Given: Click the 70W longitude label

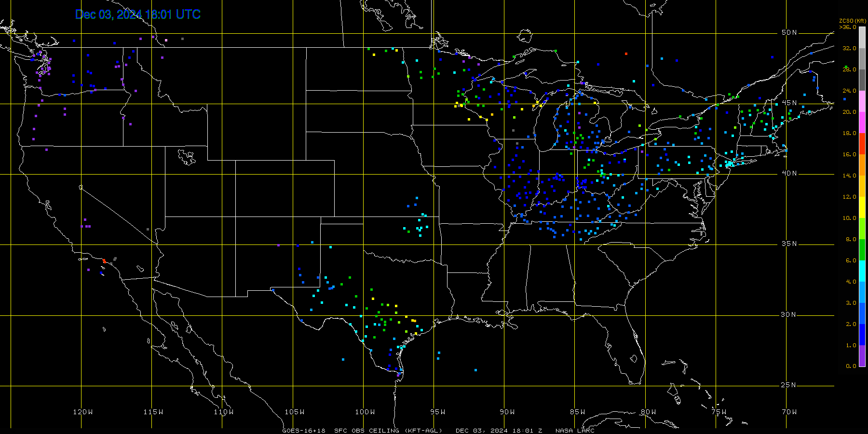Looking at the screenshot, I should click(x=789, y=412).
